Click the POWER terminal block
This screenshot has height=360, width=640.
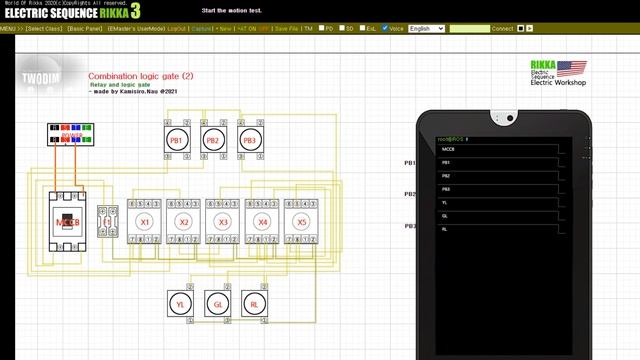[x=71, y=134]
